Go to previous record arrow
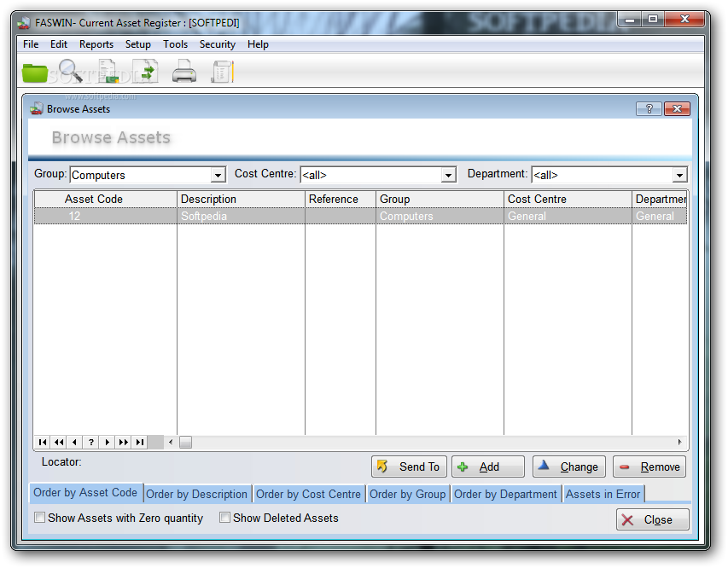 pos(75,443)
